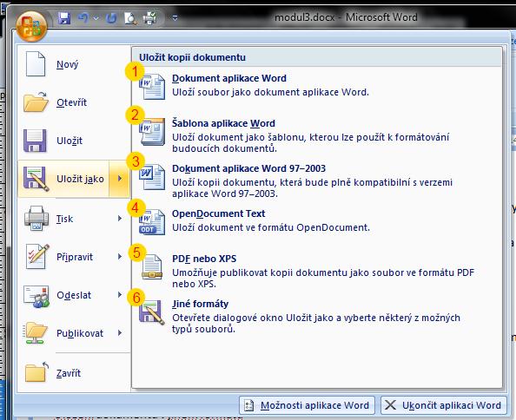Screen dimensions: 516x420
Task: Click the floppy disk icon for Uložit
Action: (x=35, y=141)
